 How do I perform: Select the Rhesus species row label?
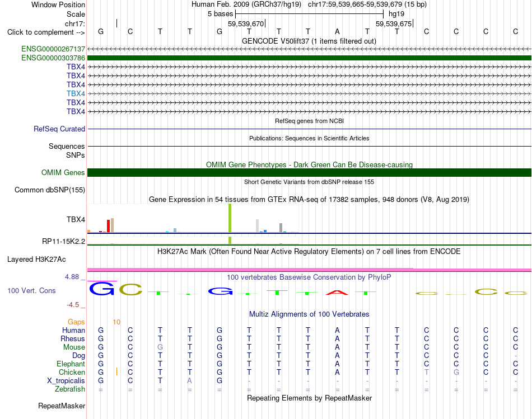click(x=73, y=338)
